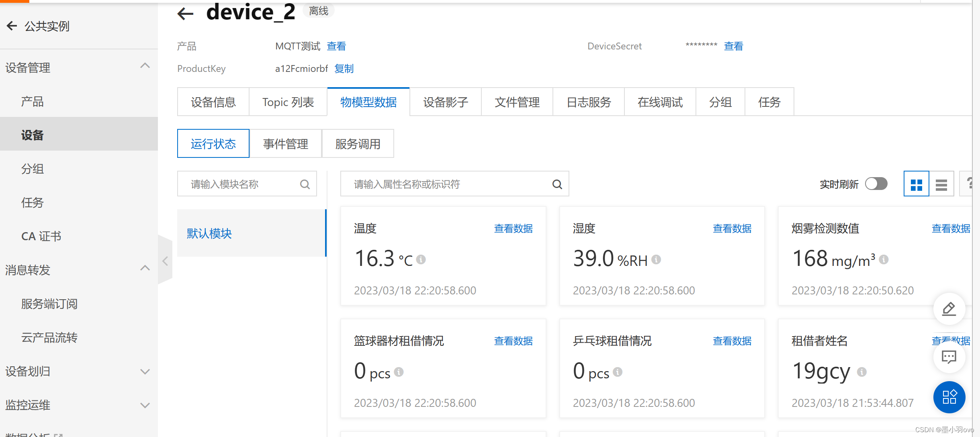Open 查看数据 for 烟雾检测数值 card
The image size is (980, 437).
click(x=951, y=229)
